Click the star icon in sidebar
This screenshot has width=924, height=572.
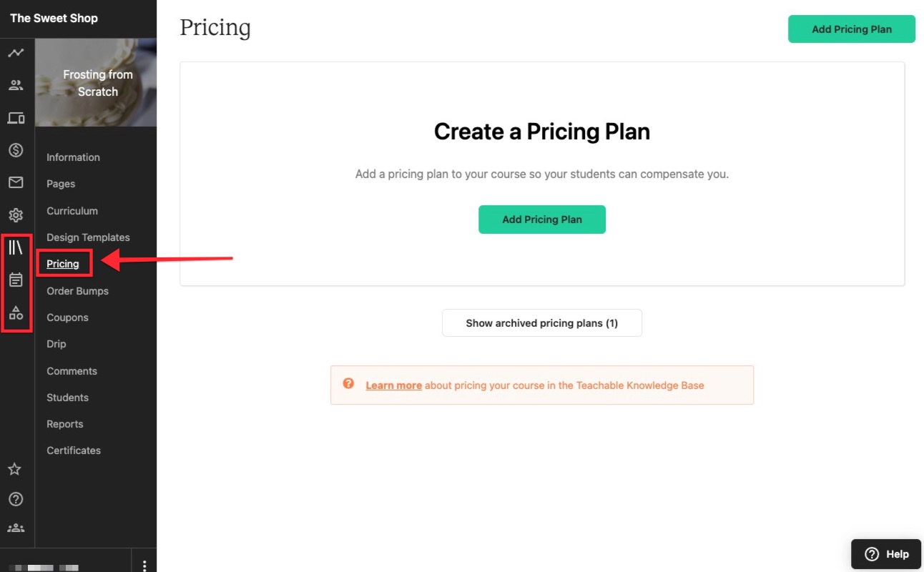click(14, 470)
